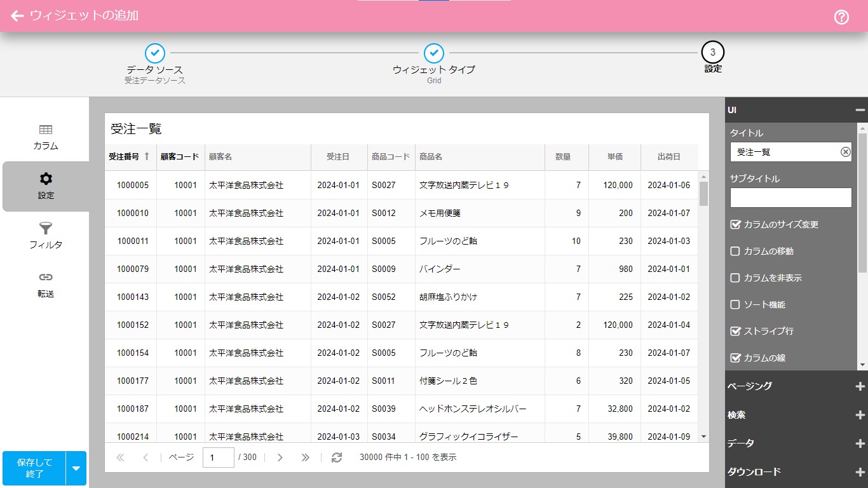Expand the ダウンロード section
Image resolution: width=868 pixels, height=488 pixels.
coord(860,472)
